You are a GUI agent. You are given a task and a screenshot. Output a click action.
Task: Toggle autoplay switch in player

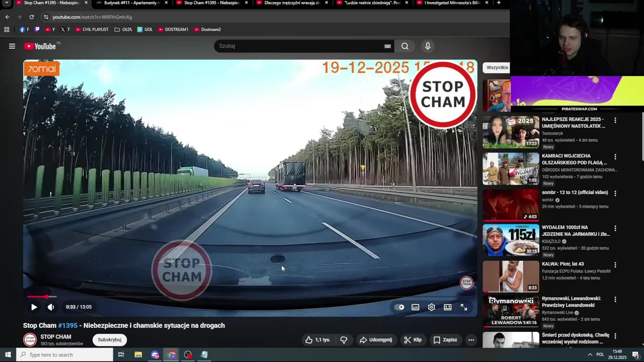point(399,307)
